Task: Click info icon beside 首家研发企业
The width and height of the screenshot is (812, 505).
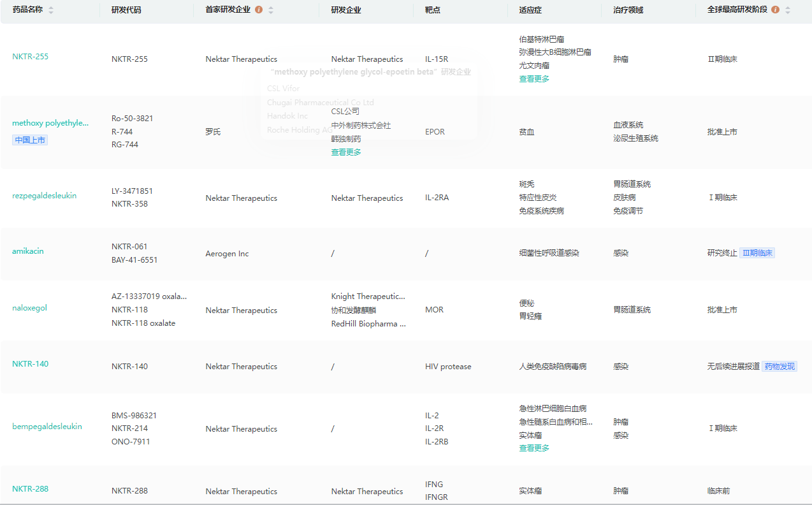Action: pyautogui.click(x=258, y=10)
